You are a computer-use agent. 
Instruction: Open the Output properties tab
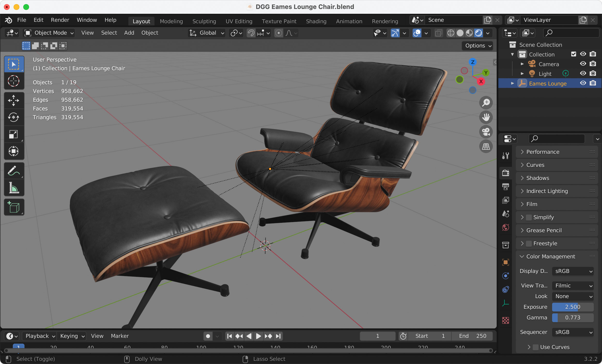click(505, 186)
